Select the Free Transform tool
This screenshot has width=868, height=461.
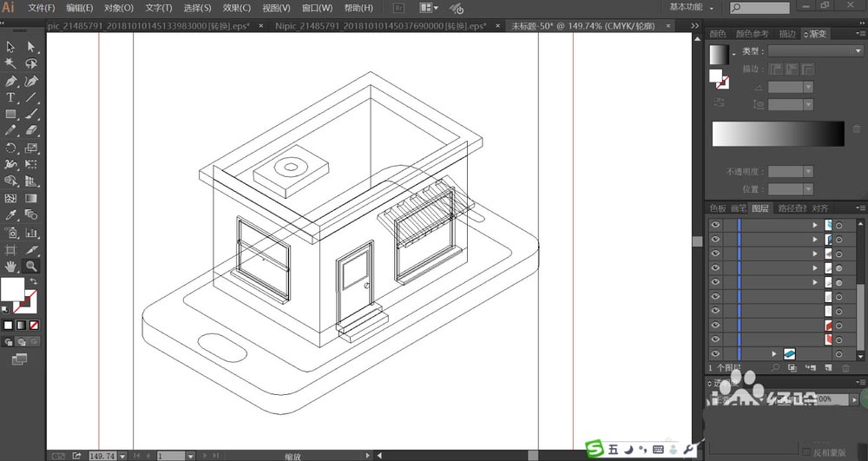click(31, 164)
